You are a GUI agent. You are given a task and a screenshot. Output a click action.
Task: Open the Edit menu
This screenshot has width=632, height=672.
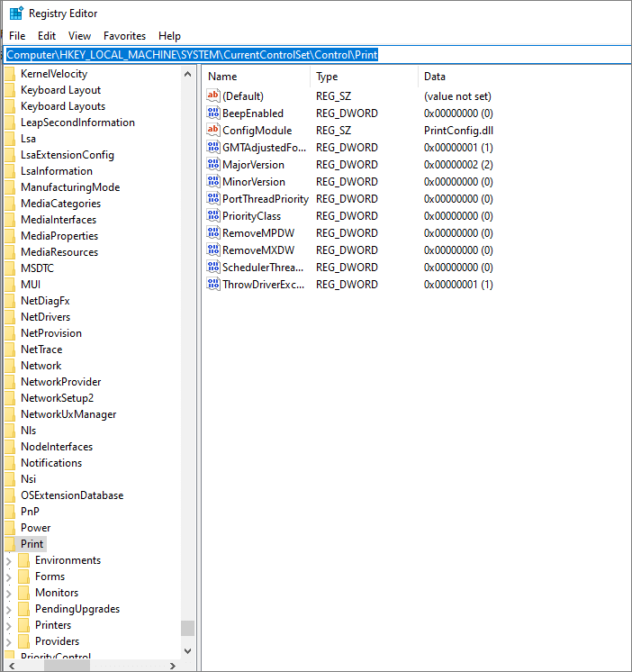pos(47,36)
